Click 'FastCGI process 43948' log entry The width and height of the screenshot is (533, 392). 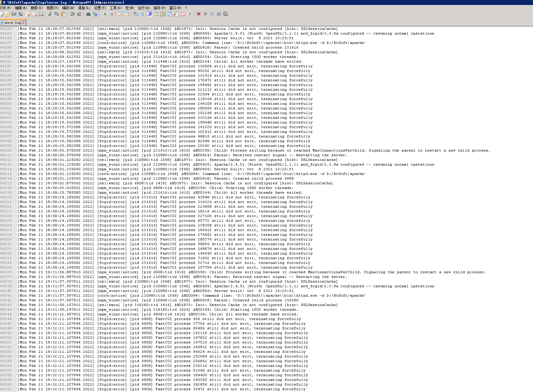[x=185, y=197]
